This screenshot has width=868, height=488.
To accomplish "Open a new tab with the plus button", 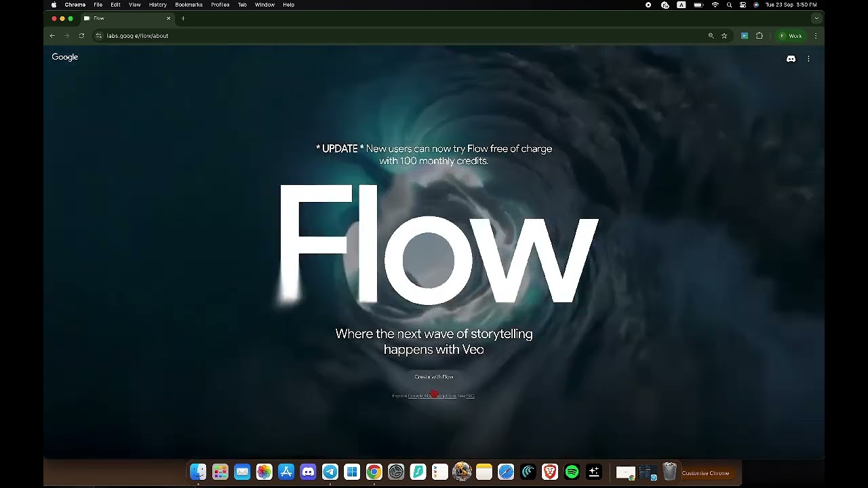I will (x=183, y=18).
